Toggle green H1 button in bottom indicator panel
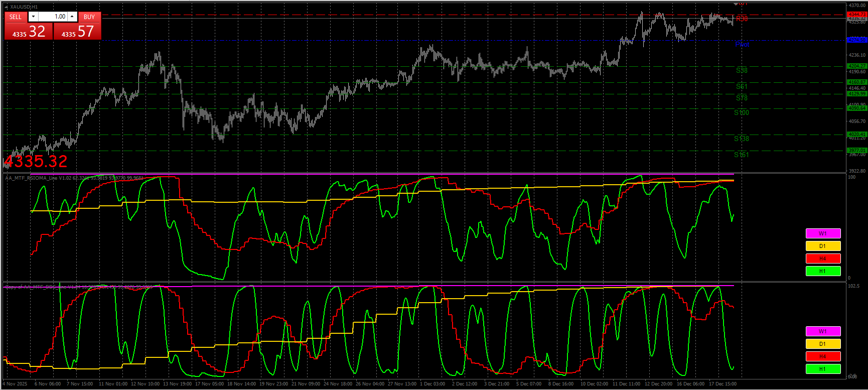Viewport: 868px width, 390px height. pos(823,369)
